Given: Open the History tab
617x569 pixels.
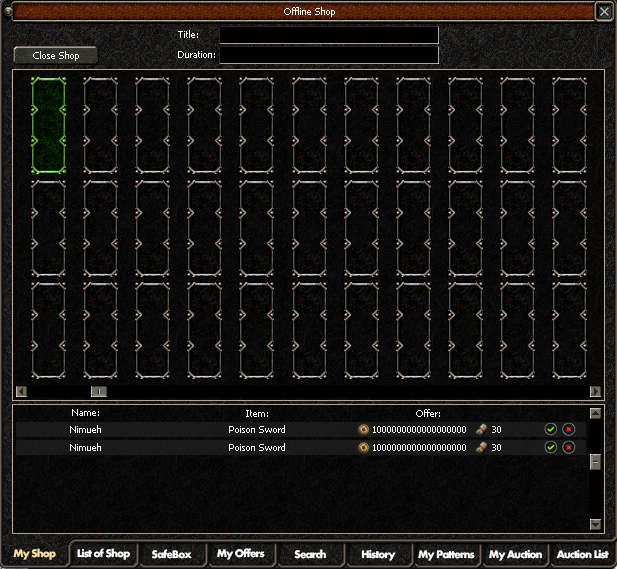Looking at the screenshot, I should click(378, 554).
